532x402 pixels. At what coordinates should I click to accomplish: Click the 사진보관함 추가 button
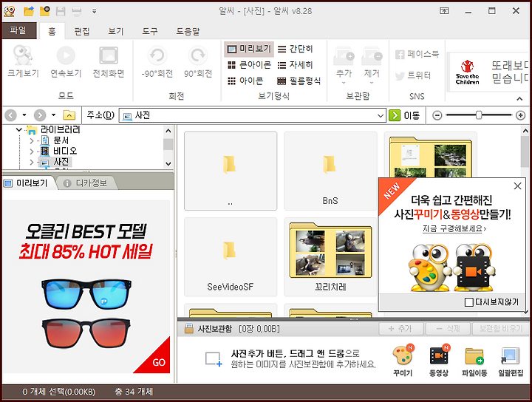[400, 328]
